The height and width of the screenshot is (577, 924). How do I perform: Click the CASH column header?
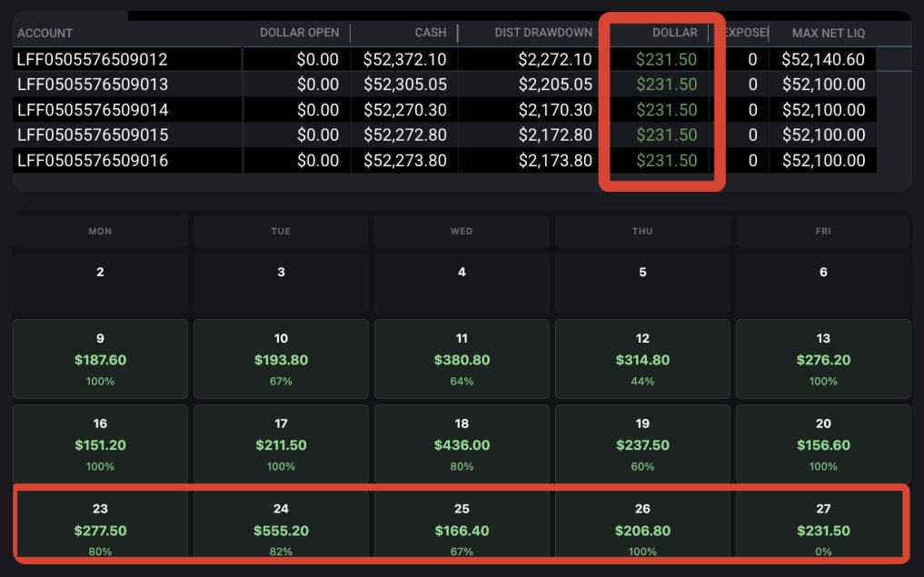[x=430, y=33]
